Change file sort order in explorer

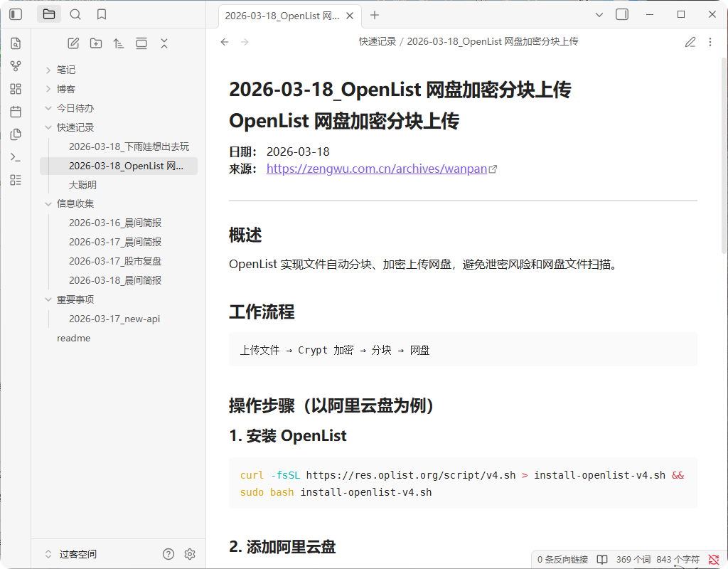(119, 43)
